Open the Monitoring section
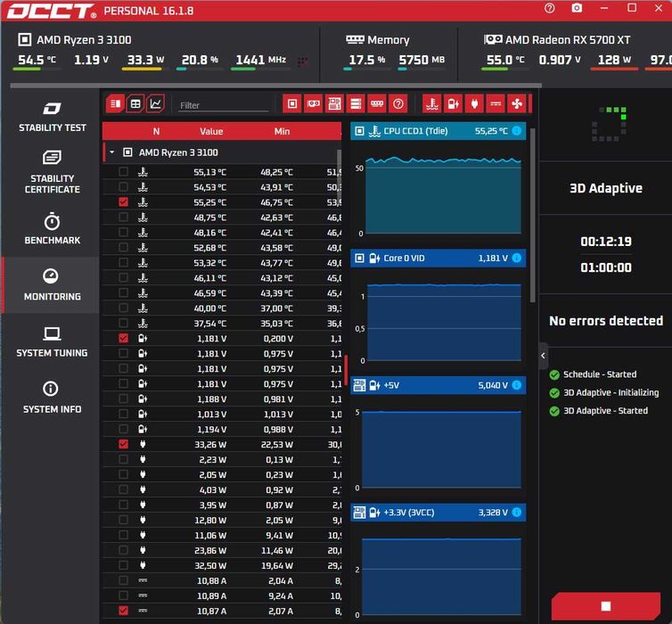 (x=52, y=284)
